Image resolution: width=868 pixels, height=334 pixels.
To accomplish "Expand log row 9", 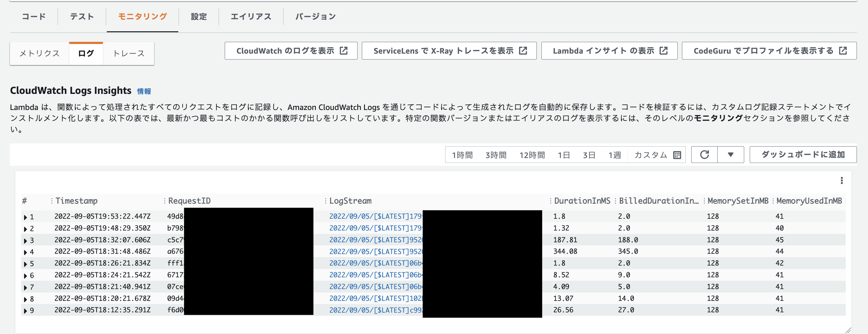I will coord(25,311).
